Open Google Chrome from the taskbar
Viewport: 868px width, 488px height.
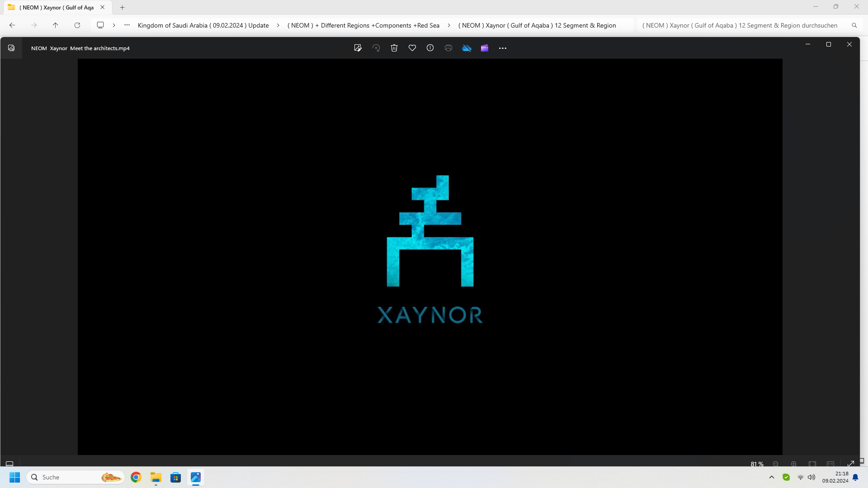pos(136,477)
